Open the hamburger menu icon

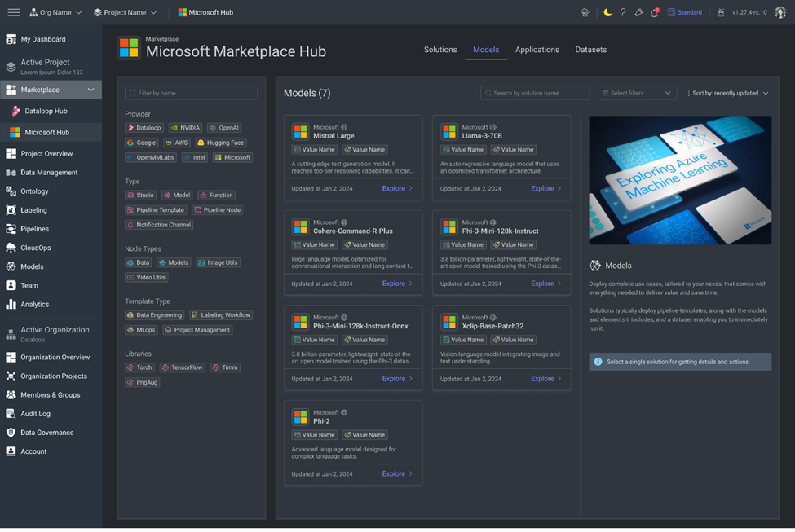point(14,12)
